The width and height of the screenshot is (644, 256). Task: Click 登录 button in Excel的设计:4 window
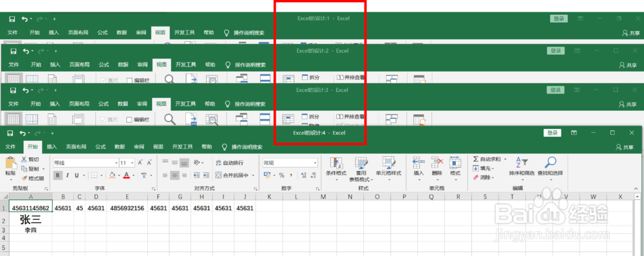[x=553, y=133]
